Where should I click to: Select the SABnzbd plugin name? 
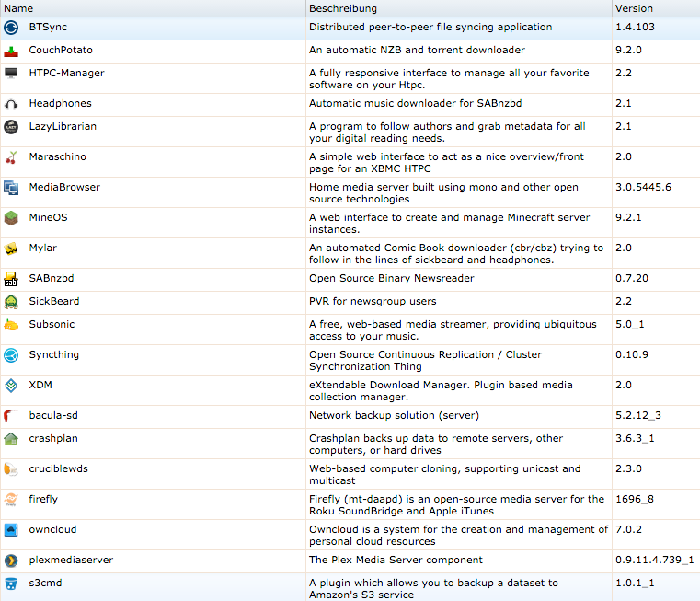tap(52, 278)
